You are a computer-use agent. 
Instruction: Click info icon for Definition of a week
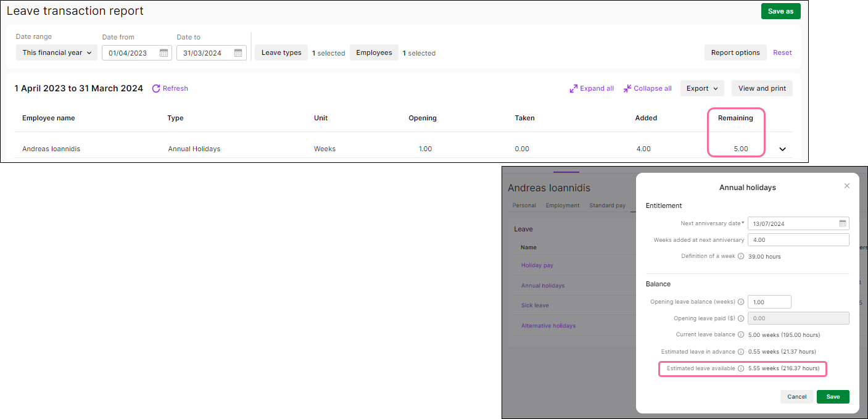coord(741,256)
